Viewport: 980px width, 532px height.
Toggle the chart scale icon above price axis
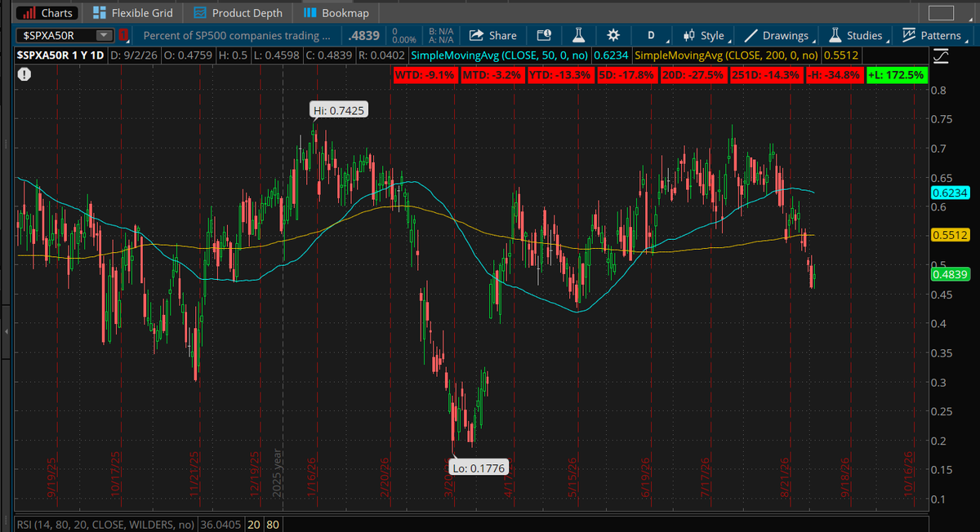coord(941,55)
